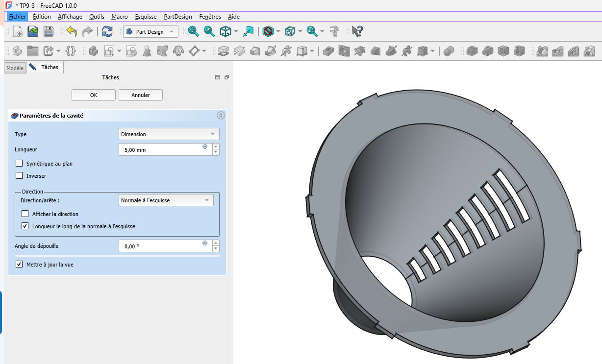
Task: Enable the Symétrique au plan checkbox
Action: pos(20,164)
